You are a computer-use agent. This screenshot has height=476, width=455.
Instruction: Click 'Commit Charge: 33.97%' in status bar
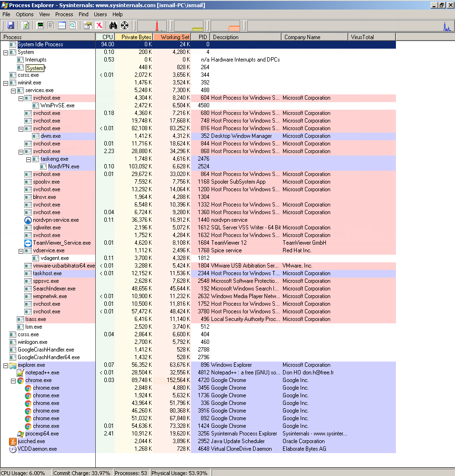pos(82,473)
